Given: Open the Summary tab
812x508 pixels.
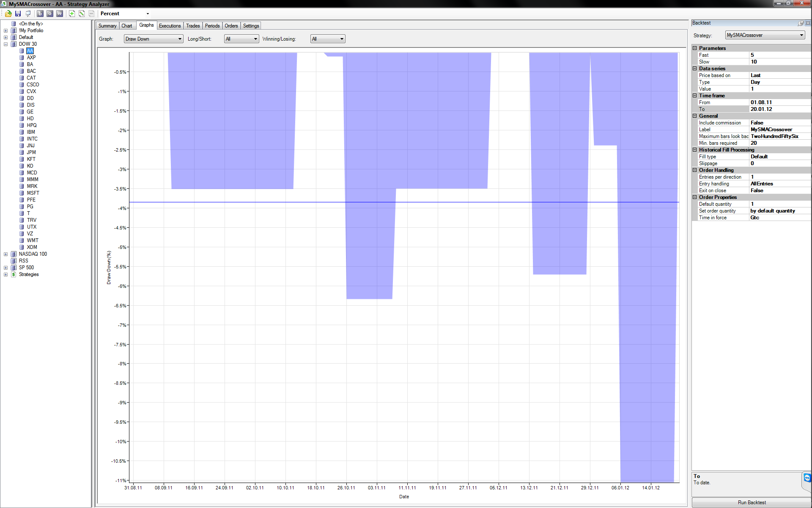Looking at the screenshot, I should (x=107, y=26).
